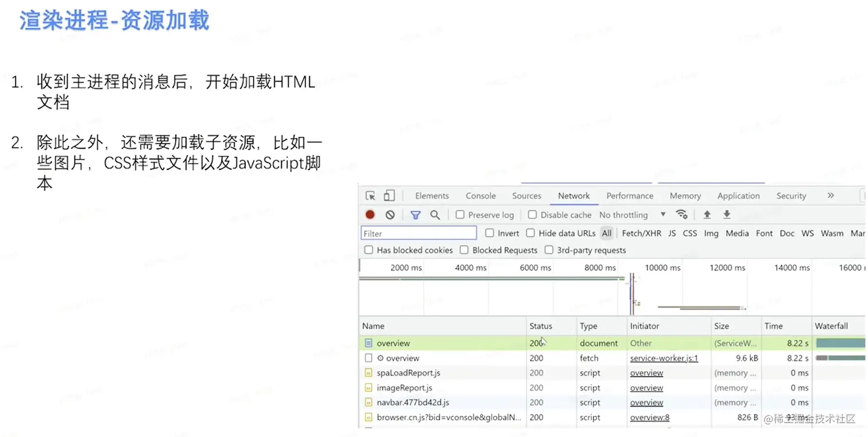Enable the Preserve log checkbox
The height and width of the screenshot is (437, 868).
[x=459, y=214]
